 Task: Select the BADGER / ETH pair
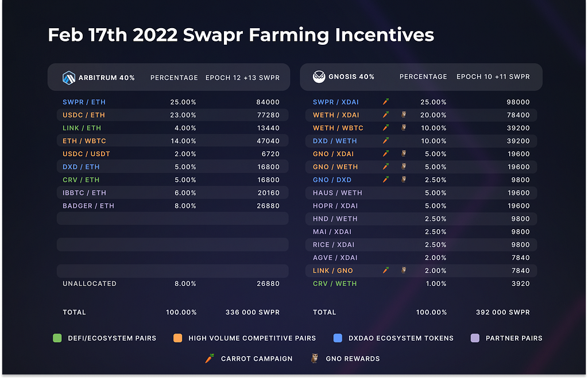[88, 206]
